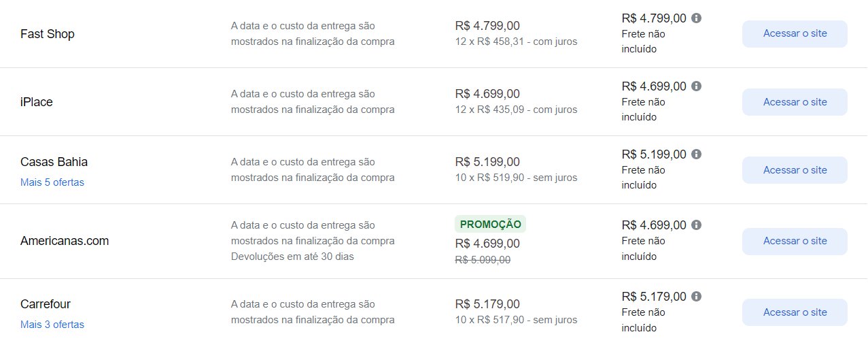Open Casas Bahia site with Acessar o site

point(795,170)
